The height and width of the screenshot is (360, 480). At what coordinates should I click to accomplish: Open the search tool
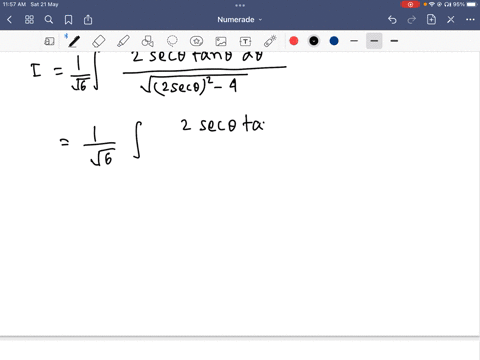(49, 20)
